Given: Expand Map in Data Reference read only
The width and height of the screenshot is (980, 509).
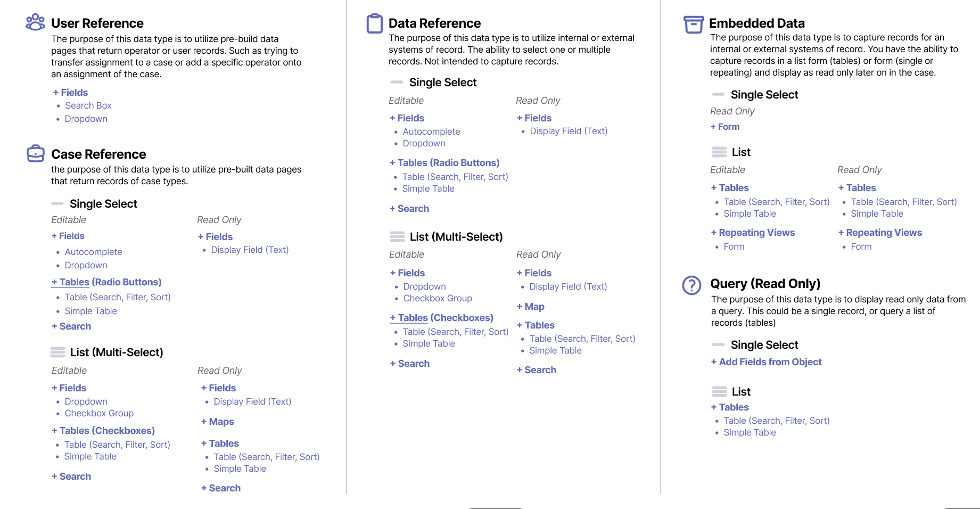Looking at the screenshot, I should pyautogui.click(x=531, y=307).
